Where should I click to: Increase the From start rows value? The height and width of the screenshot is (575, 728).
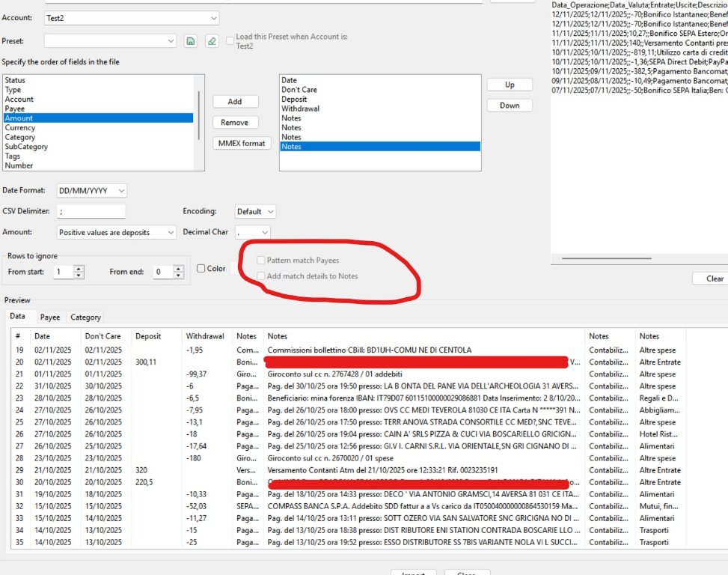(79, 269)
